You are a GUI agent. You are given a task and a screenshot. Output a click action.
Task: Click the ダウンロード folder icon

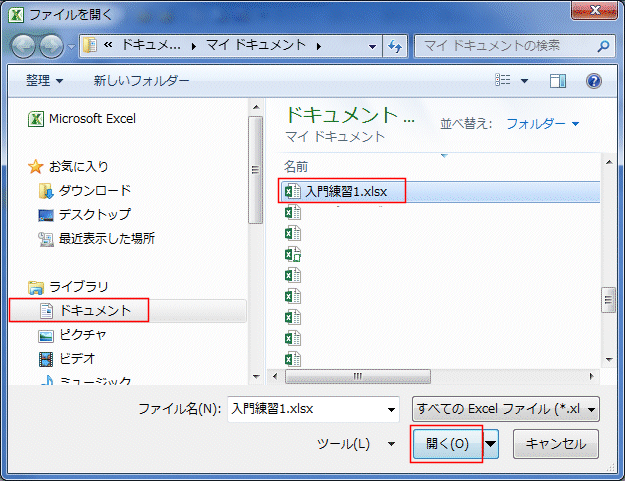[46, 191]
